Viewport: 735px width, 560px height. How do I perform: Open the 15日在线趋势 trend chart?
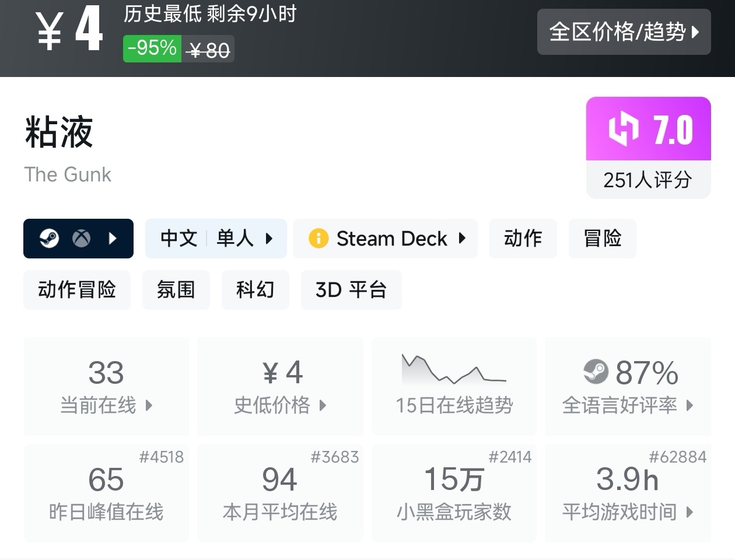pos(454,386)
